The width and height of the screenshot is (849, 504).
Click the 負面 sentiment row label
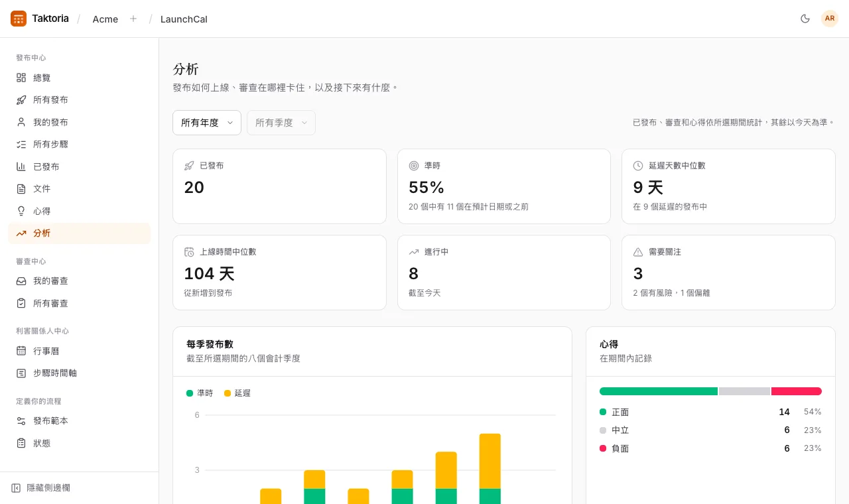[620, 448]
